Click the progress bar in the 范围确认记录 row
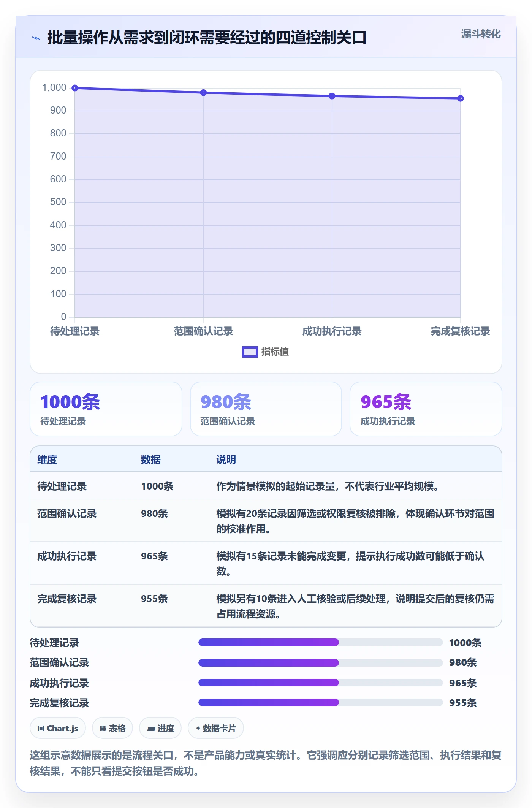 click(320, 662)
